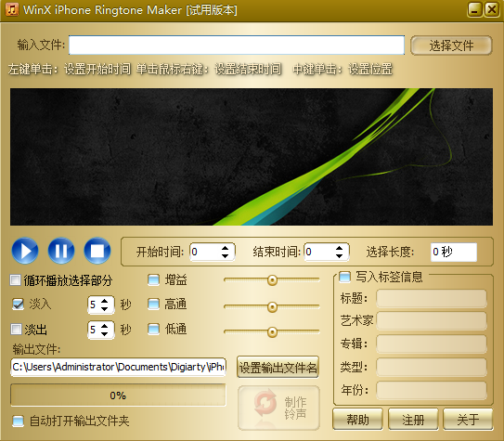Click the 艺术家 tag field
This screenshot has width=504, height=441.
click(432, 321)
